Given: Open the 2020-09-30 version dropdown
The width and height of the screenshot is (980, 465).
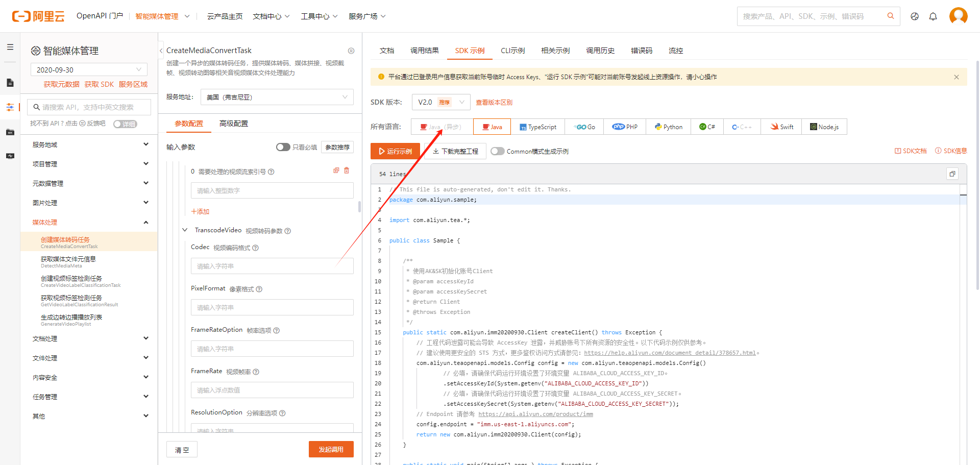Looking at the screenshot, I should coord(89,70).
